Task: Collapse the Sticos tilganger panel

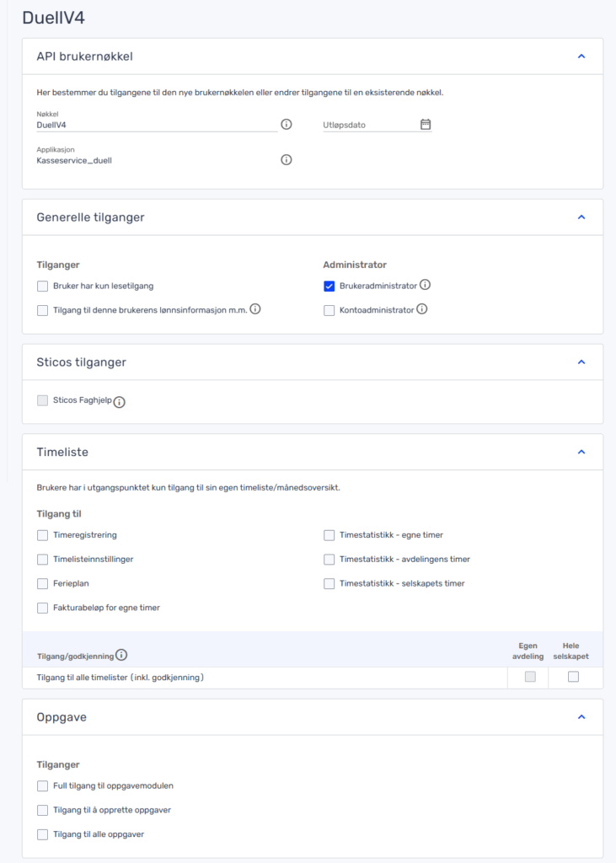Action: [581, 362]
